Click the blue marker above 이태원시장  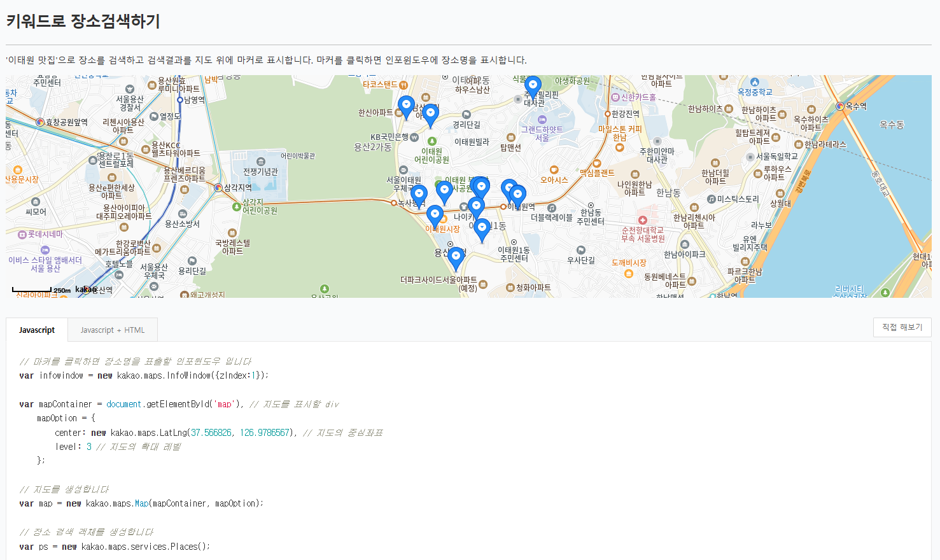[x=435, y=216]
